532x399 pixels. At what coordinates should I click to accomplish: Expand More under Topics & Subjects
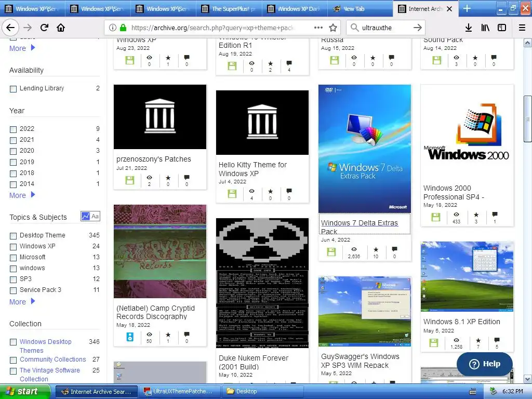pos(22,302)
